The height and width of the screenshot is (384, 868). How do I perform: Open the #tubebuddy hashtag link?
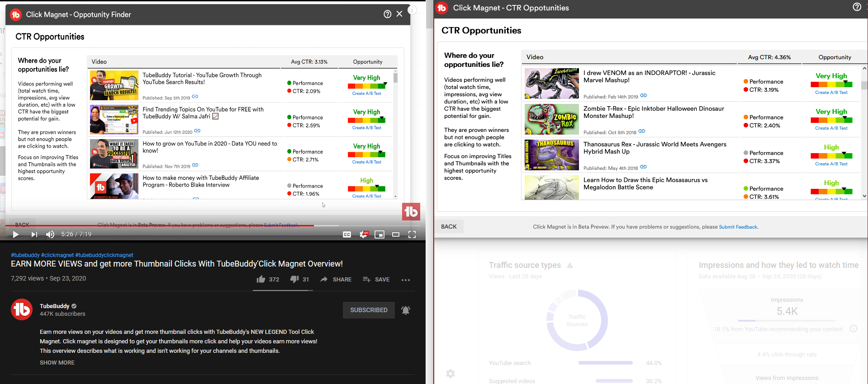point(25,255)
